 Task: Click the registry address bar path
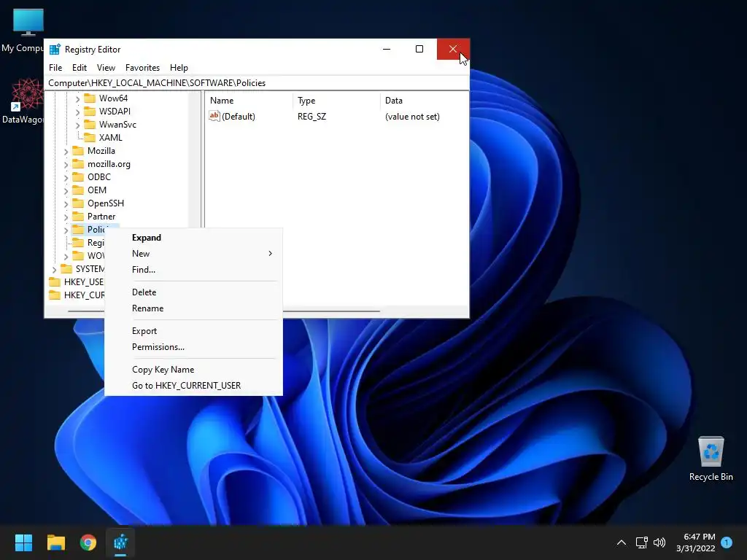coord(257,83)
